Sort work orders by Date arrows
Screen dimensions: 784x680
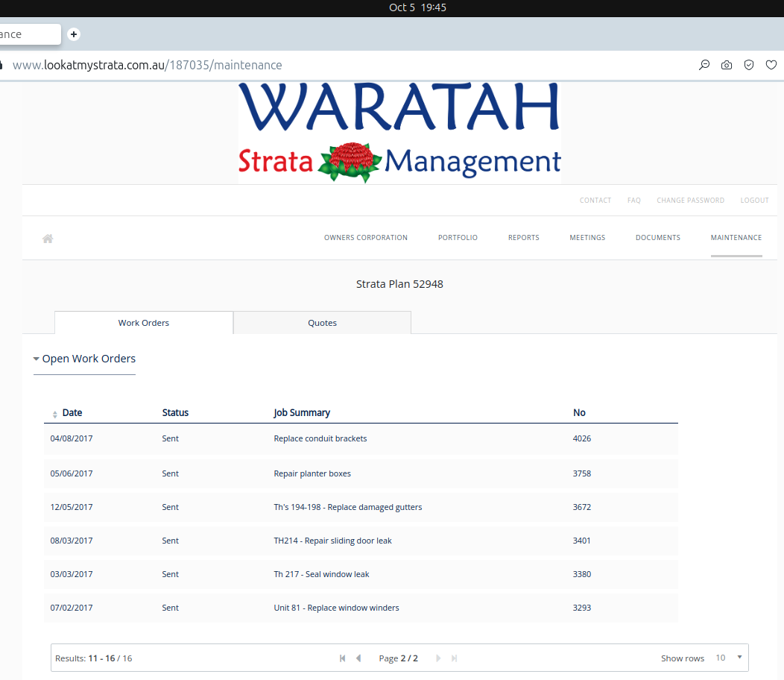55,414
